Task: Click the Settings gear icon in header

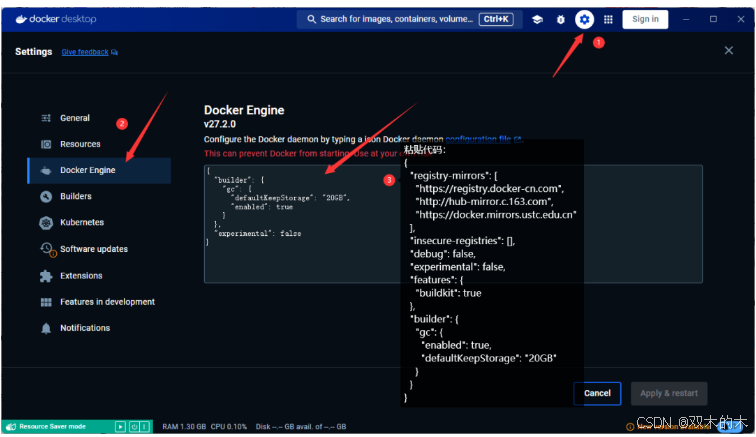Action: point(584,19)
